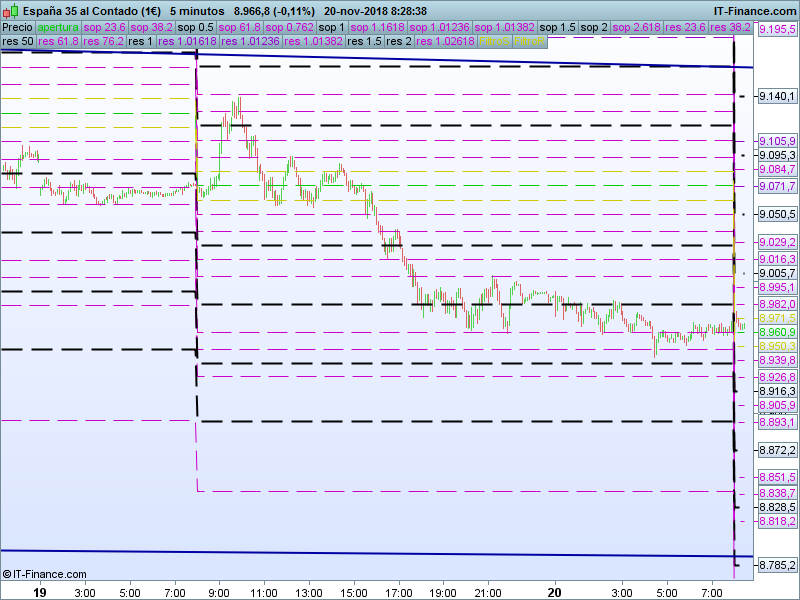
Task: Click the 'res 50' legend entry
Action: [17, 42]
